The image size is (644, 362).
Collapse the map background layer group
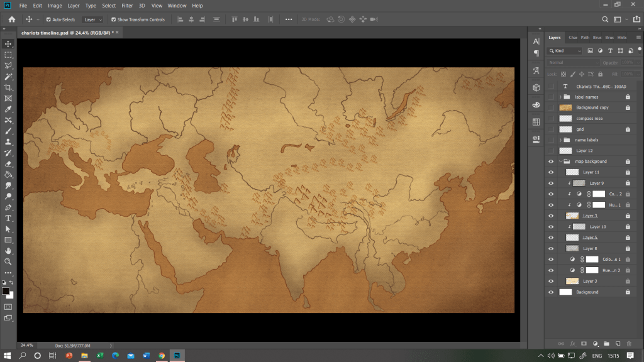560,162
